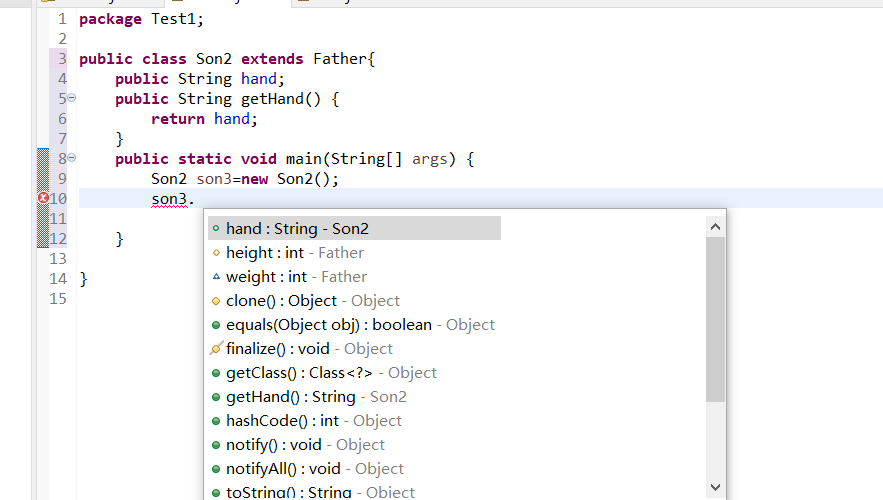Click the 'Father' class name on line 3

(x=340, y=59)
